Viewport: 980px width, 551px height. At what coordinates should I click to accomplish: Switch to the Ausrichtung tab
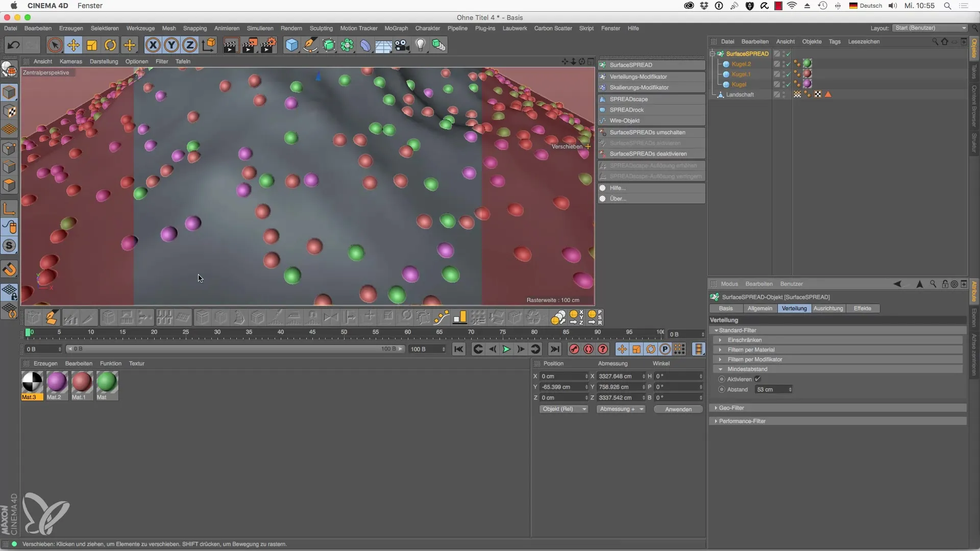pos(828,308)
